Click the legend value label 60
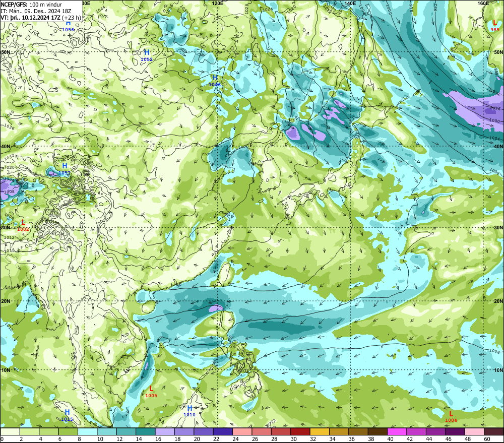Viewport: 504px width, 443px height. 487,439
